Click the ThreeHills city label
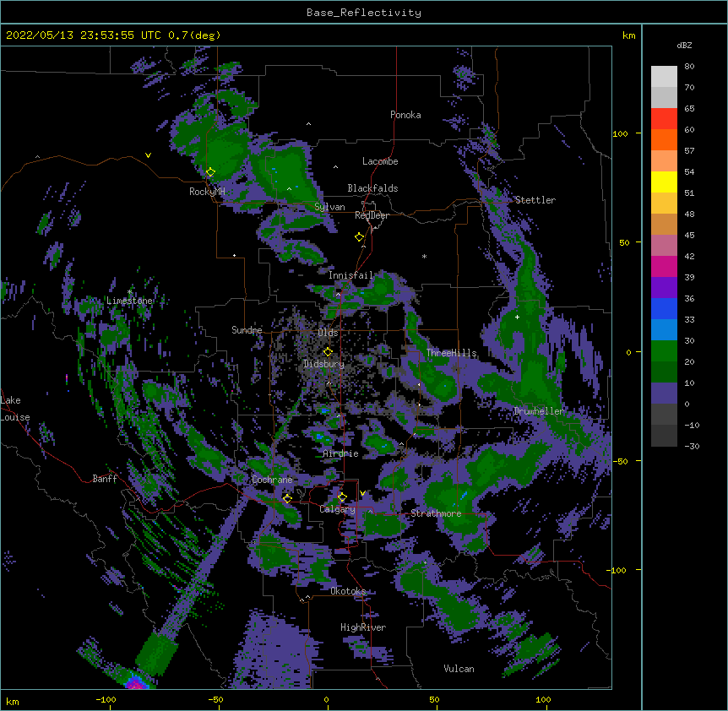This screenshot has height=711, width=728. click(x=451, y=353)
